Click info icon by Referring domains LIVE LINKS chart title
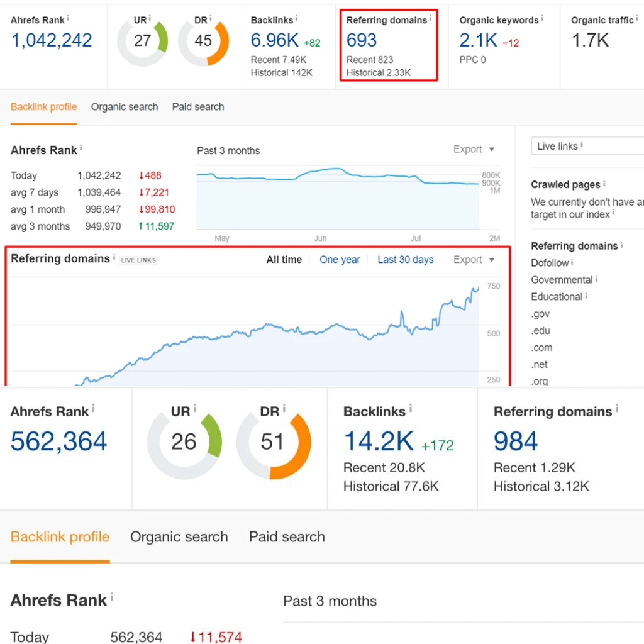The image size is (644, 644). coord(114,257)
